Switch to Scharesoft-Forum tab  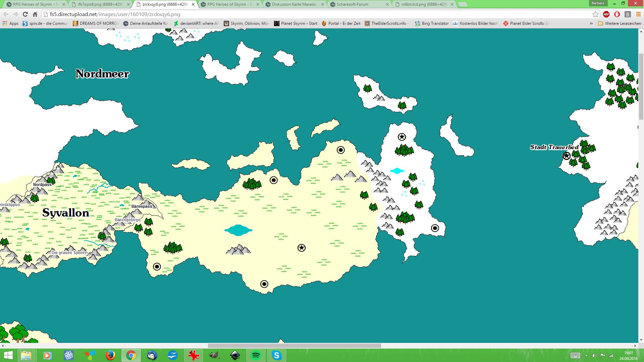pos(352,4)
